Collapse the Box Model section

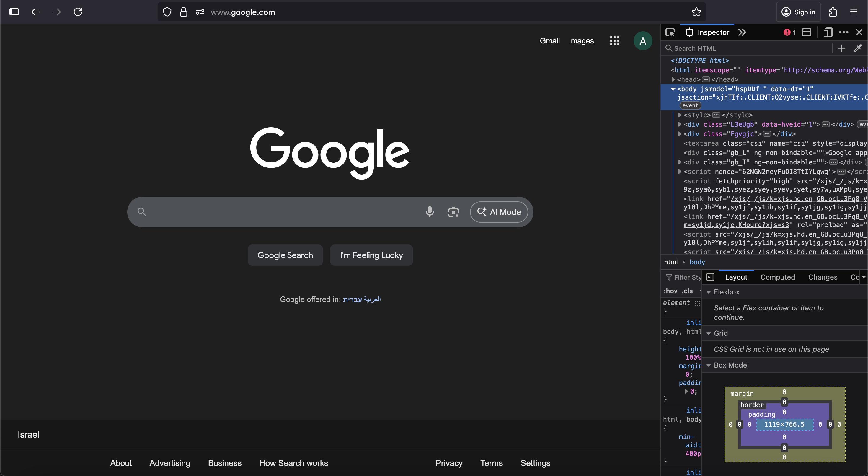click(709, 365)
